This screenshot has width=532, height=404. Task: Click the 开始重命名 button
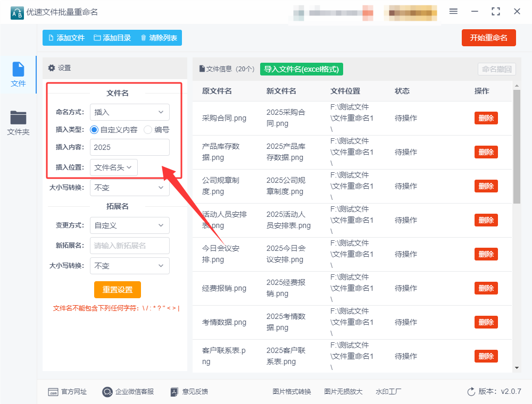[488, 38]
